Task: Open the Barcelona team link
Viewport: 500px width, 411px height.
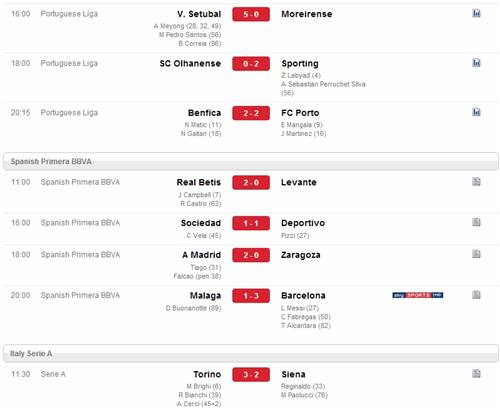Action: tap(303, 296)
